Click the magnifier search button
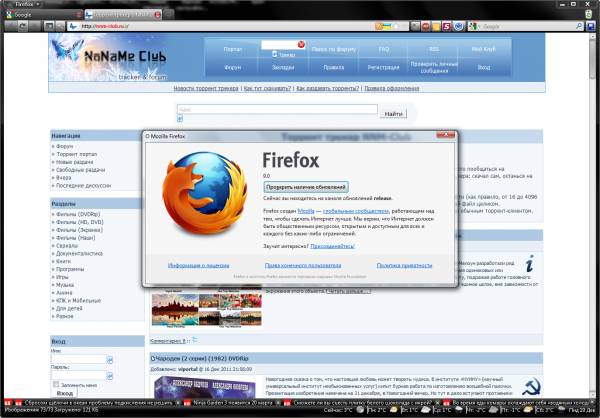Screen dimensions: 600x418 [579, 26]
